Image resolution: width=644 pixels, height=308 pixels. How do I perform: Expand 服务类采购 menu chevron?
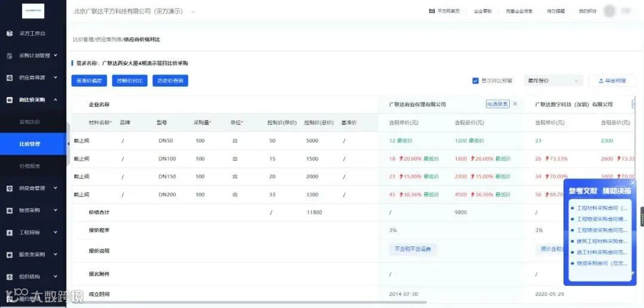coord(56,255)
